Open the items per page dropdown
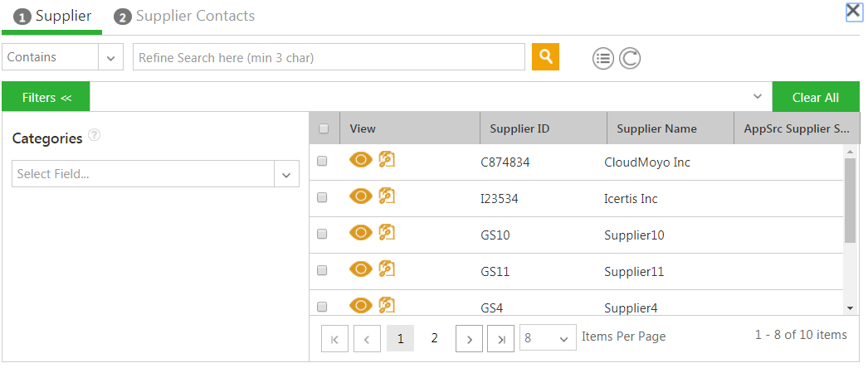Screen dimensions: 868x368 (x=548, y=337)
